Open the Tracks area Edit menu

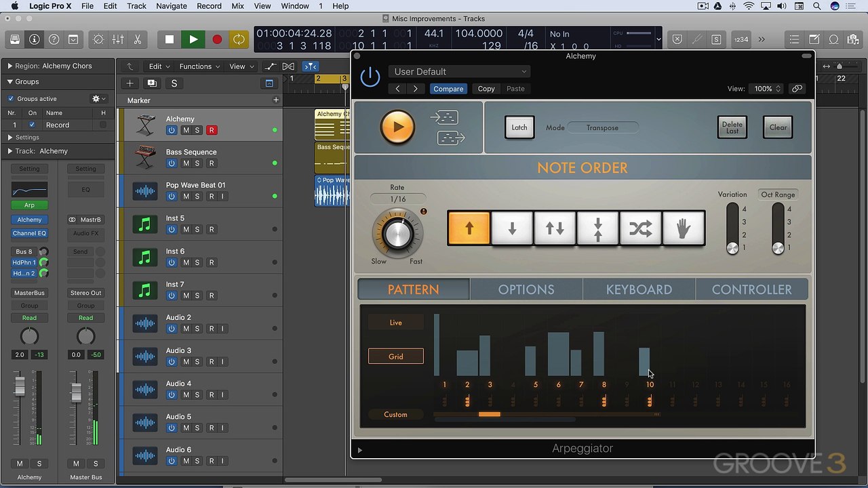[x=160, y=66]
